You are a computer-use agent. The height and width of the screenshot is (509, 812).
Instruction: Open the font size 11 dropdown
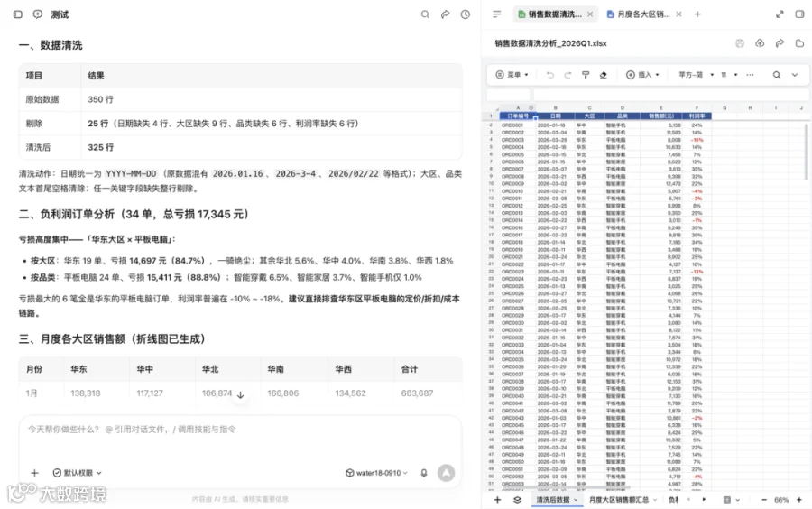tap(729, 75)
